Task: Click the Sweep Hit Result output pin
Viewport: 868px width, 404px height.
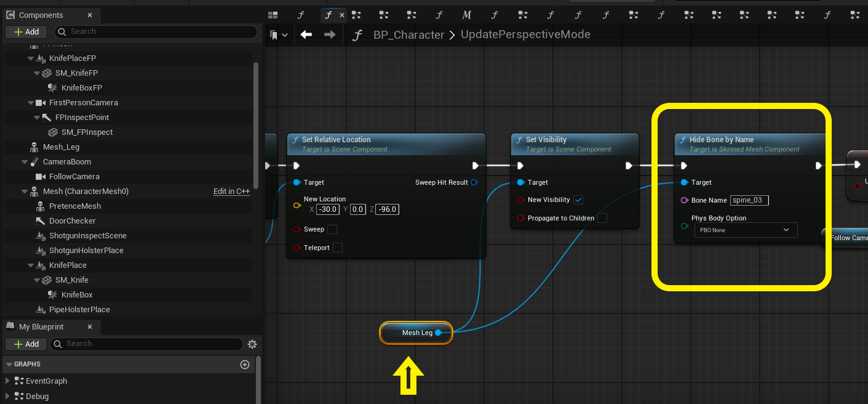Action: [x=474, y=182]
